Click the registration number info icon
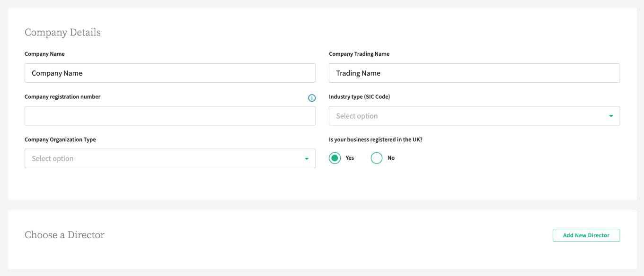 pyautogui.click(x=312, y=98)
